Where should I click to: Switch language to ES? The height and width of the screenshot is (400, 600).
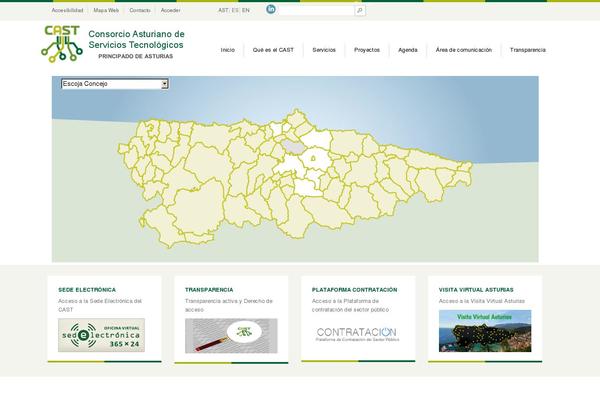coord(235,10)
